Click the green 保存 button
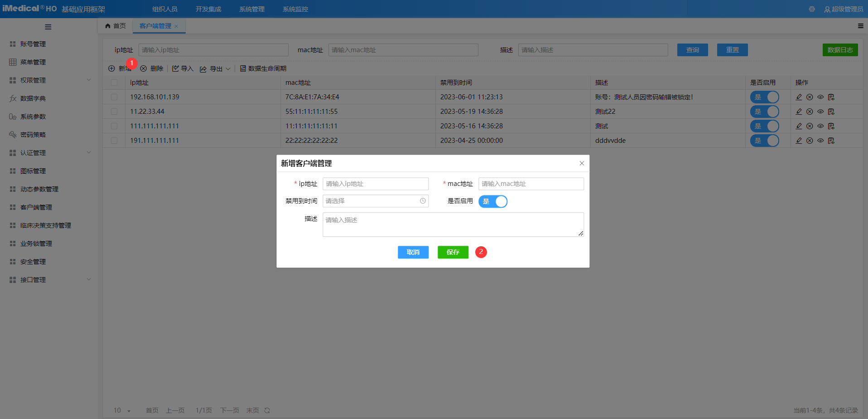This screenshot has height=419, width=868. coord(453,252)
